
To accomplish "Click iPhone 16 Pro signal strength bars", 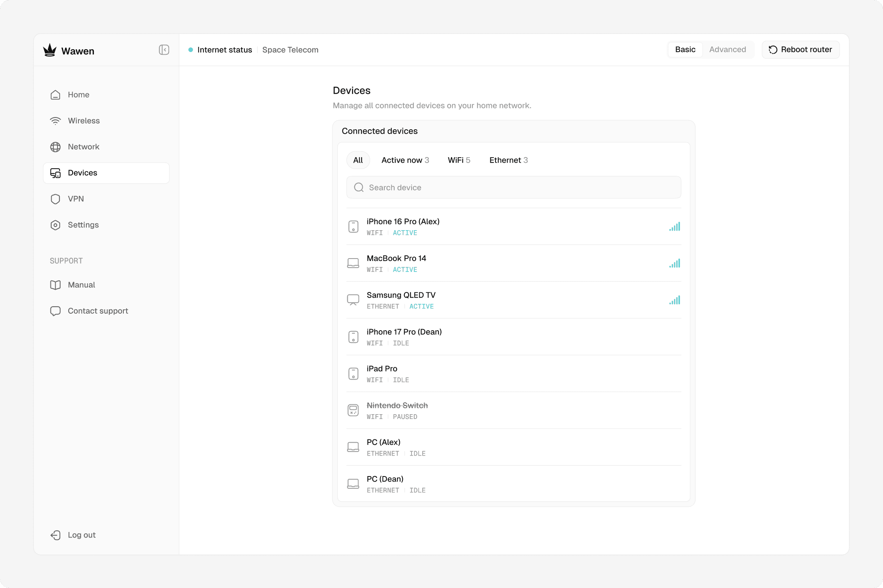I will pyautogui.click(x=674, y=227).
